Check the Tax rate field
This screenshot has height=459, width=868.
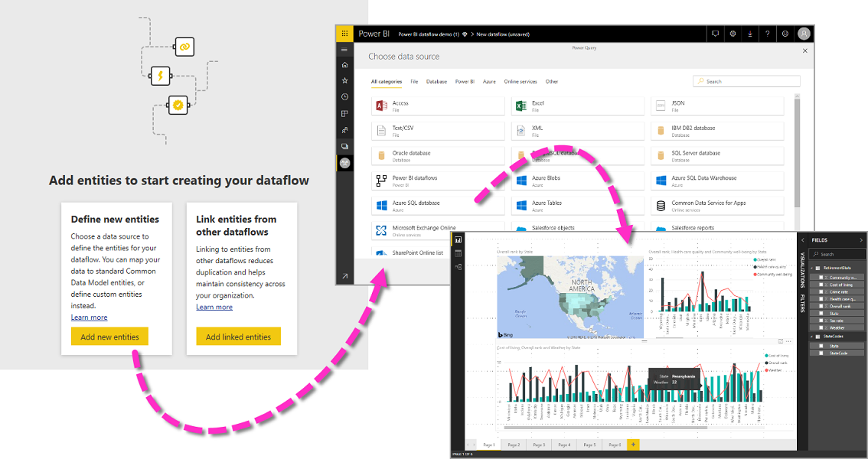point(821,321)
